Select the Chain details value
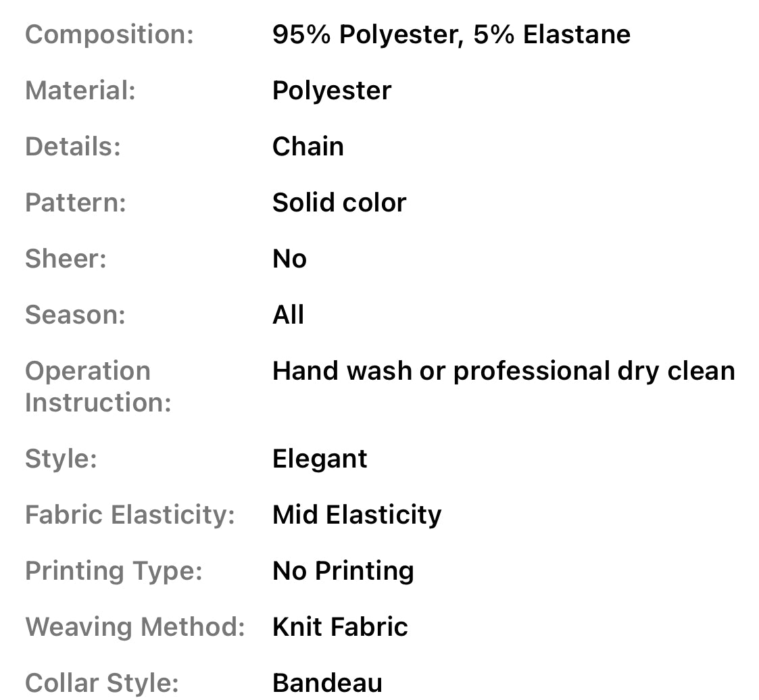Screen dimensions: 759x700 click(x=308, y=147)
